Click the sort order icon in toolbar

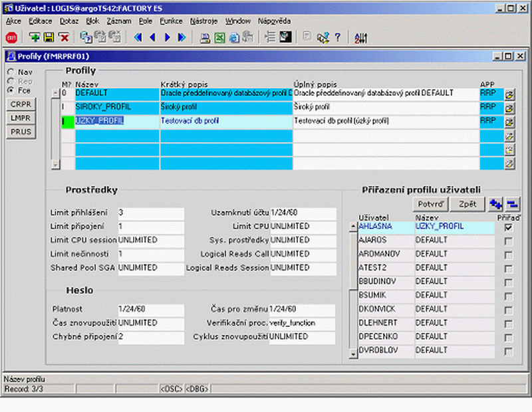pos(360,38)
